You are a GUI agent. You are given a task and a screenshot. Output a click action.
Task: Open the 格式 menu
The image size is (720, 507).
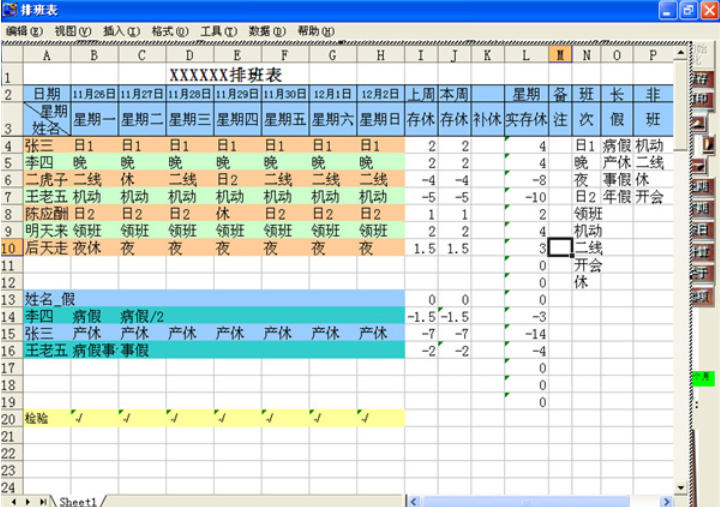(169, 31)
